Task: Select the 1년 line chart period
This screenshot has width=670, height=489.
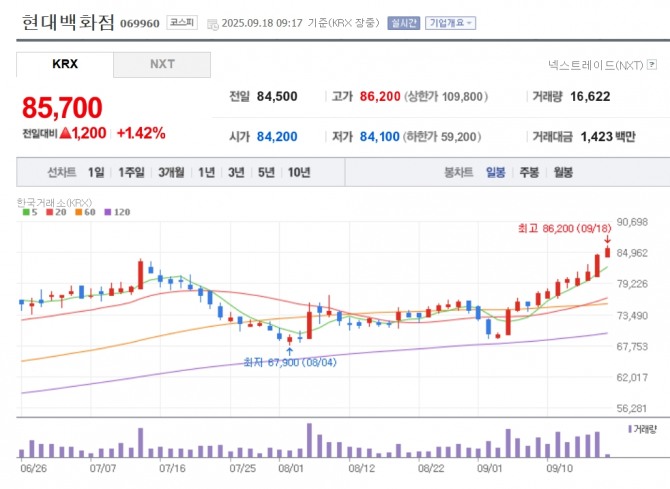Action: (x=206, y=172)
